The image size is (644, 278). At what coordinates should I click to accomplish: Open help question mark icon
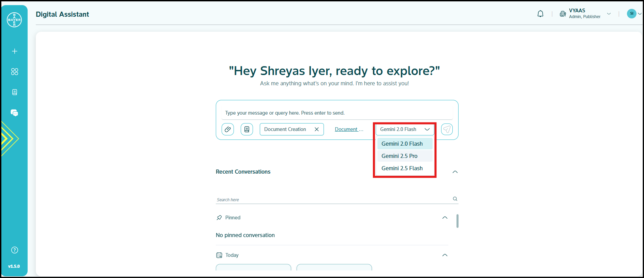pyautogui.click(x=15, y=250)
